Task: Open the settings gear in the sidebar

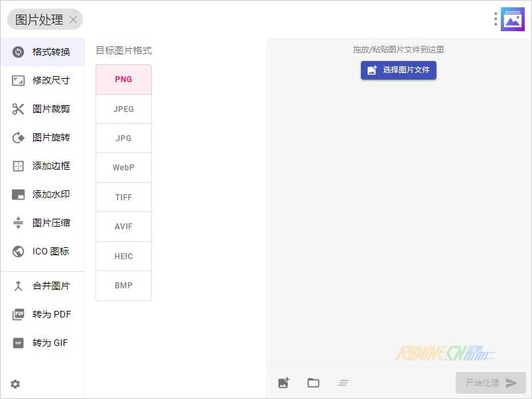Action: [15, 384]
